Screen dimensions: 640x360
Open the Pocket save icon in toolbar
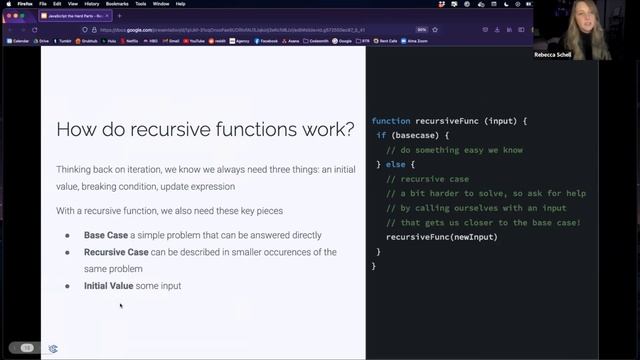485,30
